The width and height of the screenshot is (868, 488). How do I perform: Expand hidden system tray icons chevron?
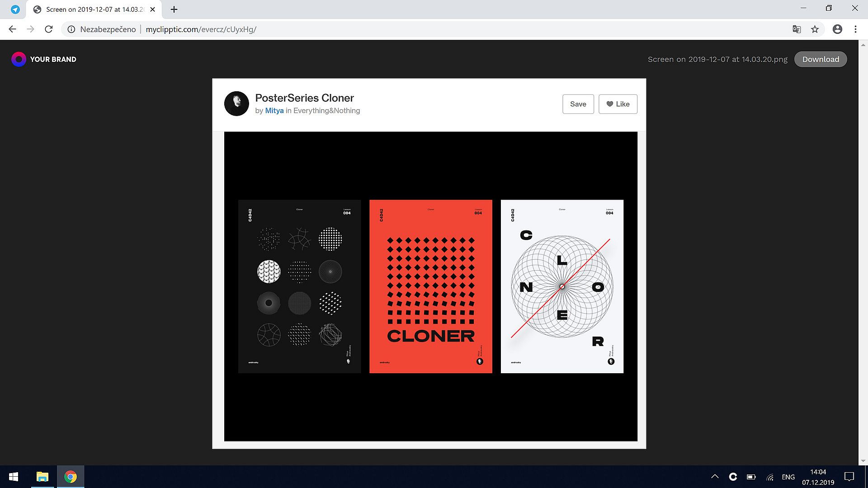(715, 477)
